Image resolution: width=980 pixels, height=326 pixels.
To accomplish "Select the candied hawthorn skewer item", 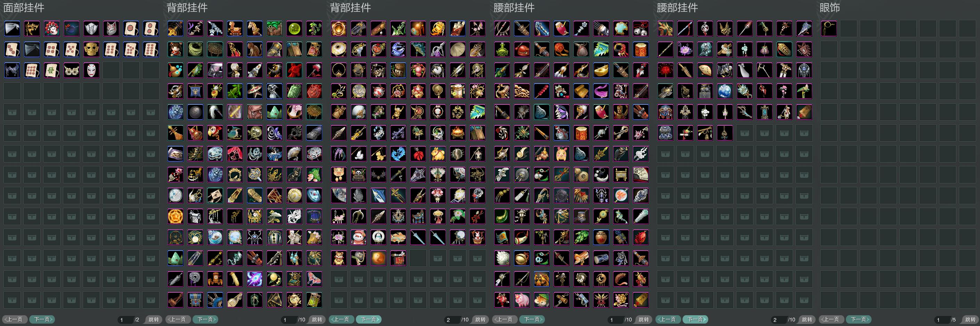I will 542,92.
